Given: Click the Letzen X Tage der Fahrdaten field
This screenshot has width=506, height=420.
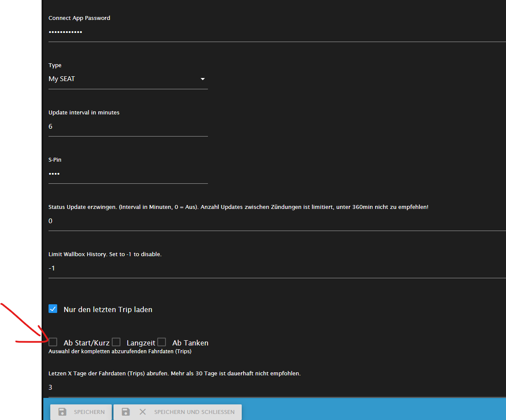Looking at the screenshot, I should click(277, 387).
